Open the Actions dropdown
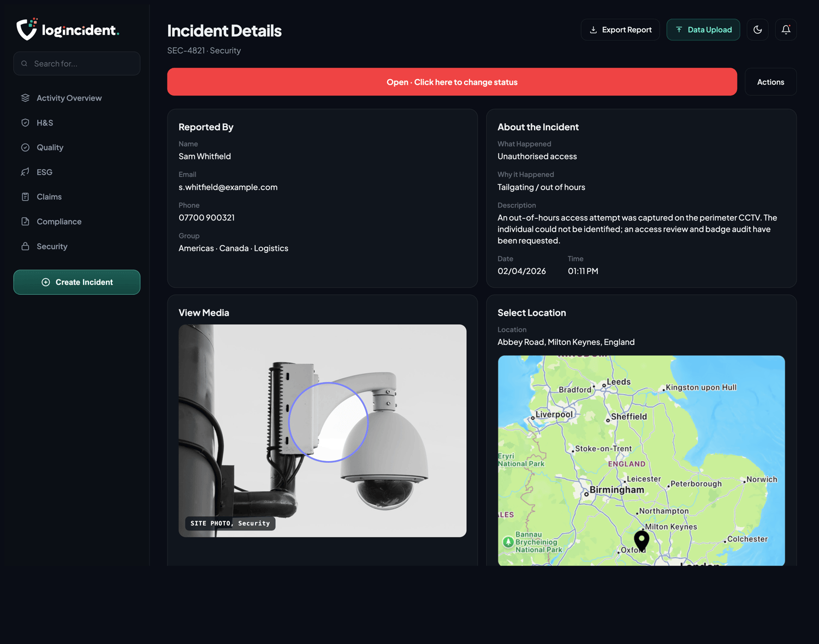The image size is (819, 644). pos(770,82)
